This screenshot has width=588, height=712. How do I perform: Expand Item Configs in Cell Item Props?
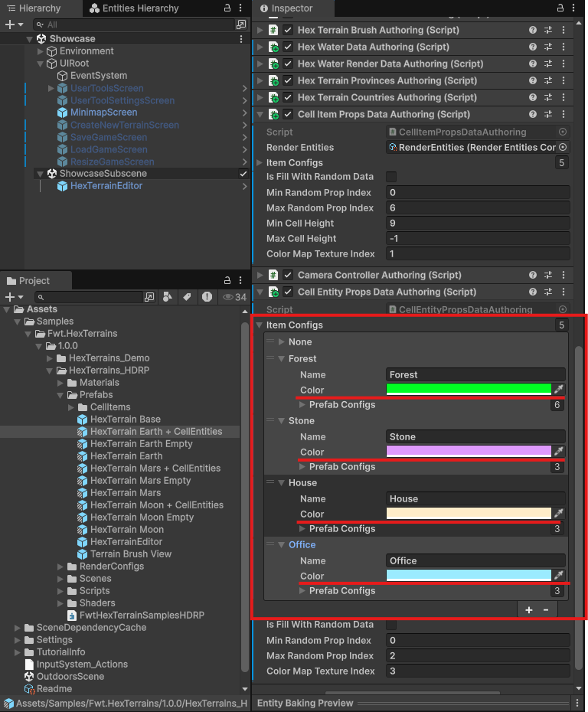tap(260, 162)
